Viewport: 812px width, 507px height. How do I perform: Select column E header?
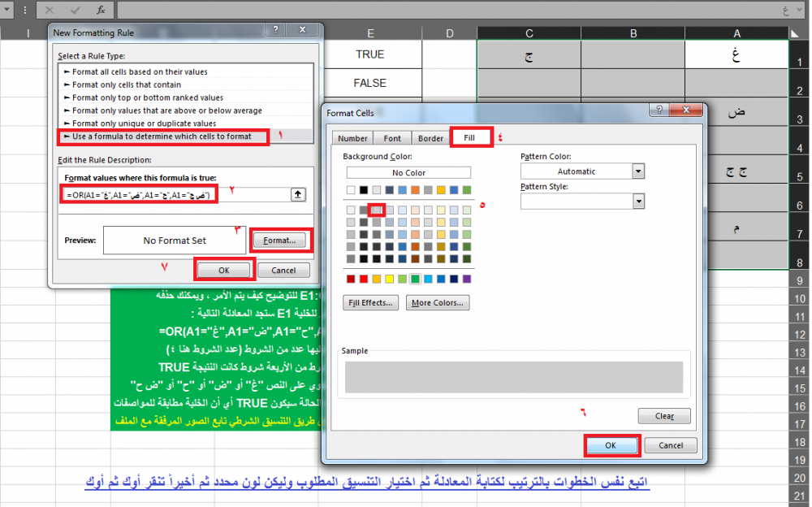[371, 33]
